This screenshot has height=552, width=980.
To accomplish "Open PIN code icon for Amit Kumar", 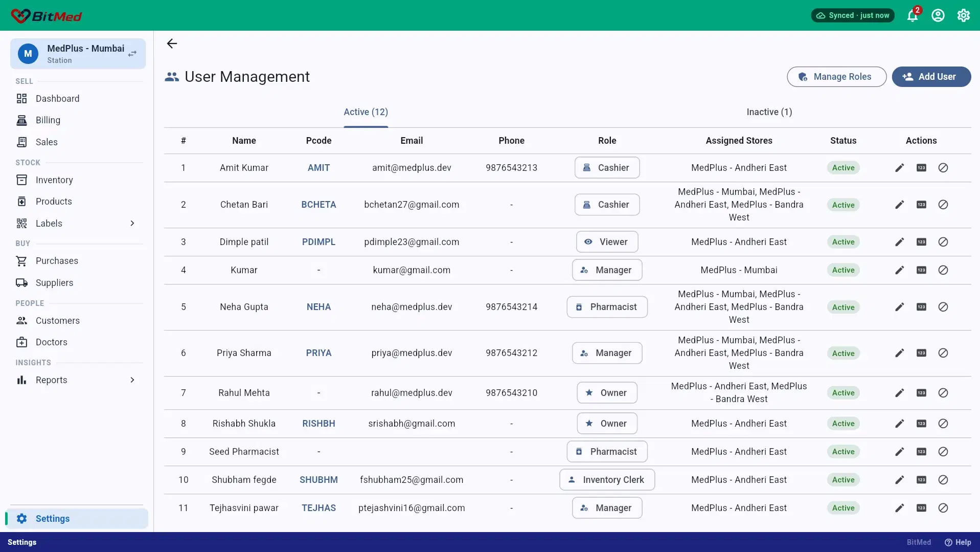I will [921, 168].
